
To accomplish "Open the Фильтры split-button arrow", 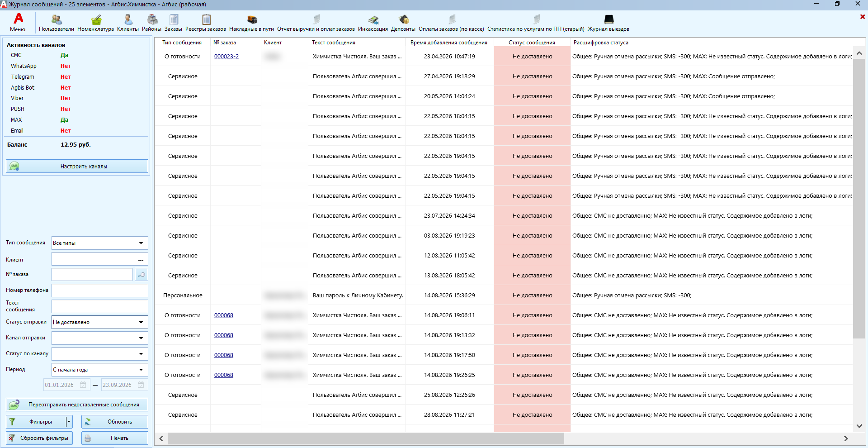I will [x=69, y=422].
